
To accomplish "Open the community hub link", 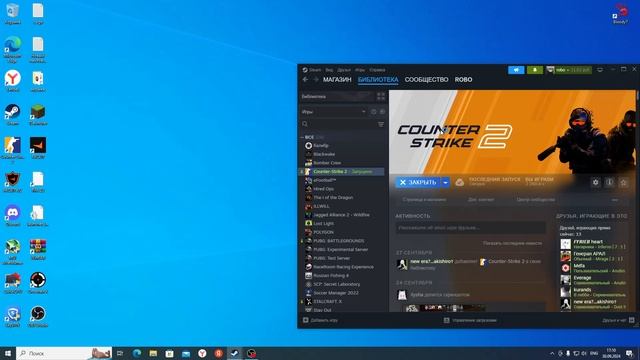I will tap(536, 200).
